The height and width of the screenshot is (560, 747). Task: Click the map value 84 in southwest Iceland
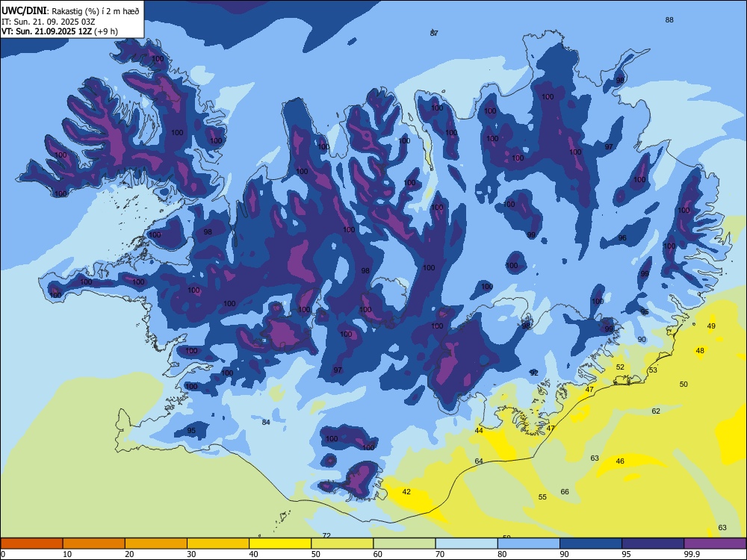[x=266, y=423]
